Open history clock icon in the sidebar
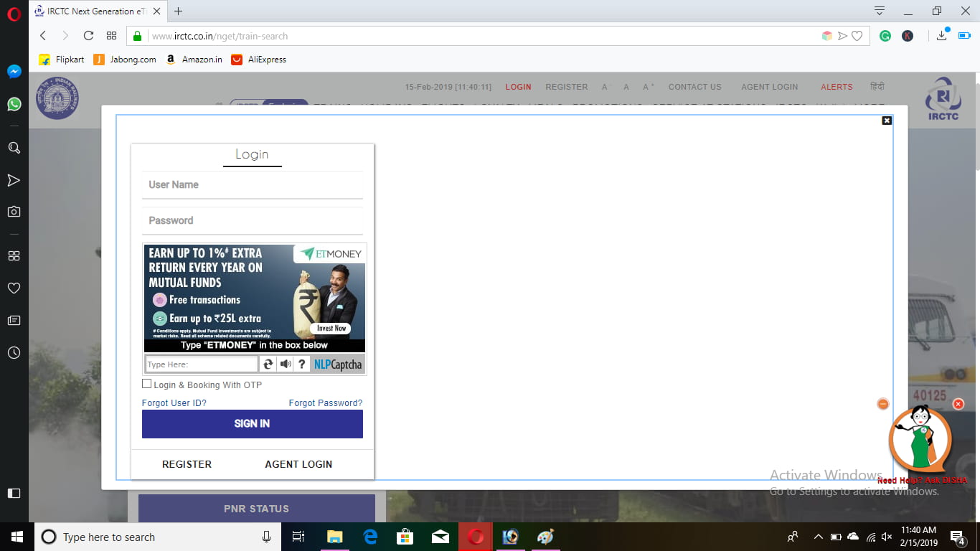Screen dimensions: 980x551 [x=14, y=353]
